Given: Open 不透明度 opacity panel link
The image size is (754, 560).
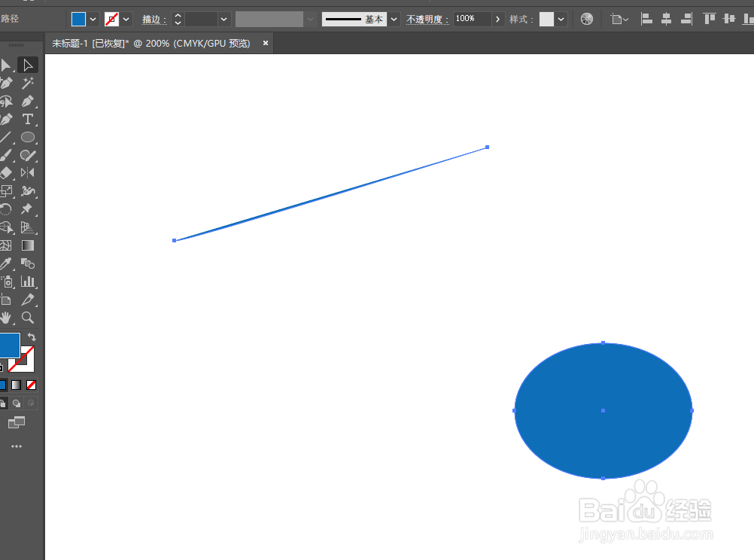Looking at the screenshot, I should tap(427, 20).
